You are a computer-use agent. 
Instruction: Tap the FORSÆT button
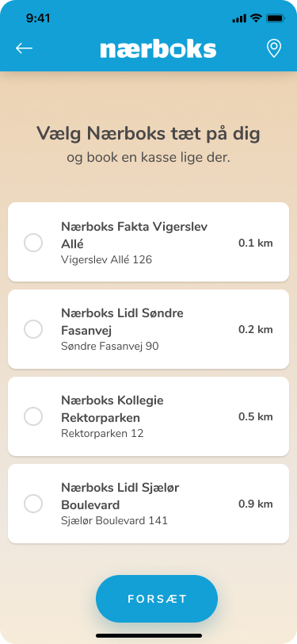pos(157,599)
